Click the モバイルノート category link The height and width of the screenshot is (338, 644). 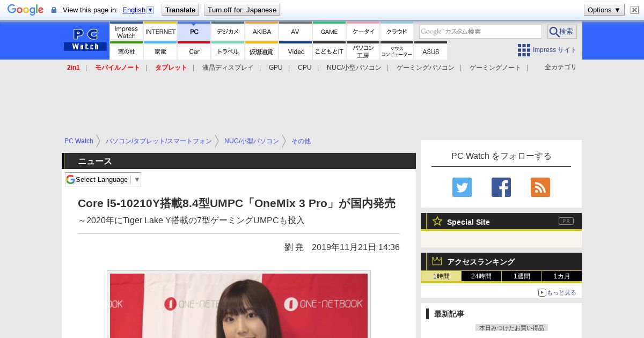click(x=118, y=68)
